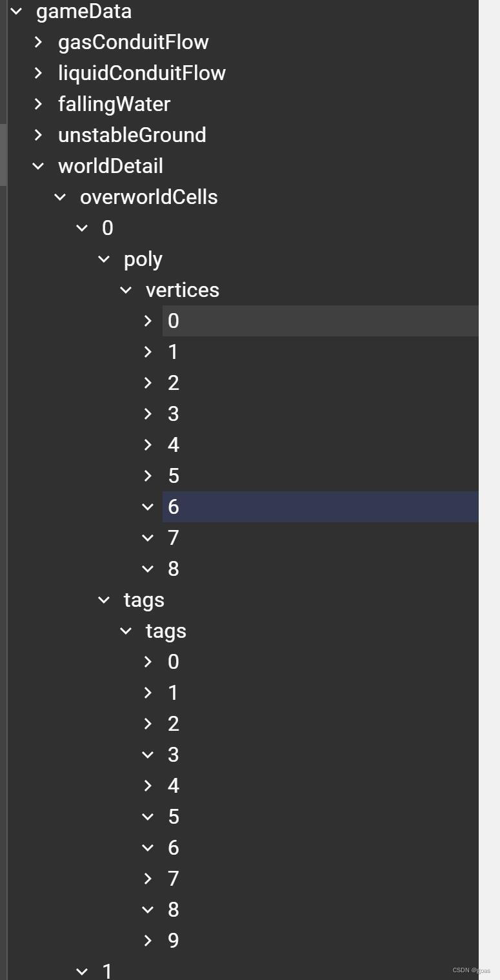Click the left vertical scrollbar thumb
Viewport: 500px width, 980px height.
tap(3, 154)
